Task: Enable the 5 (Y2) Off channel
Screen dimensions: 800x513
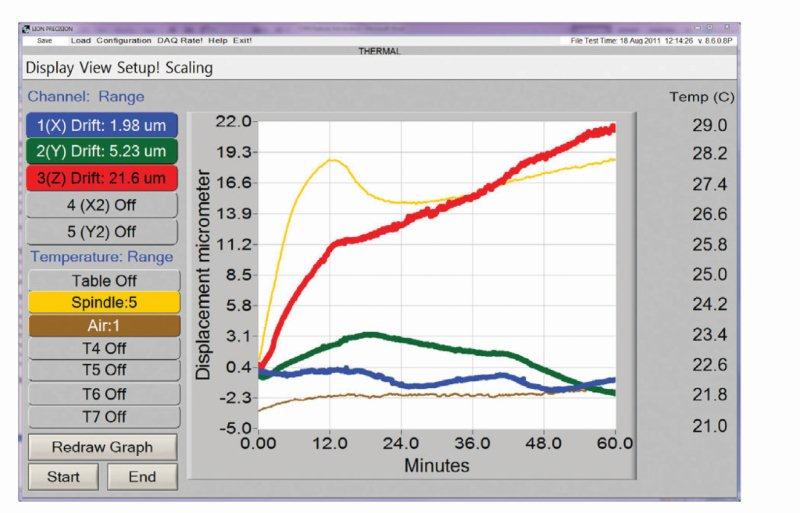Action: click(x=102, y=232)
